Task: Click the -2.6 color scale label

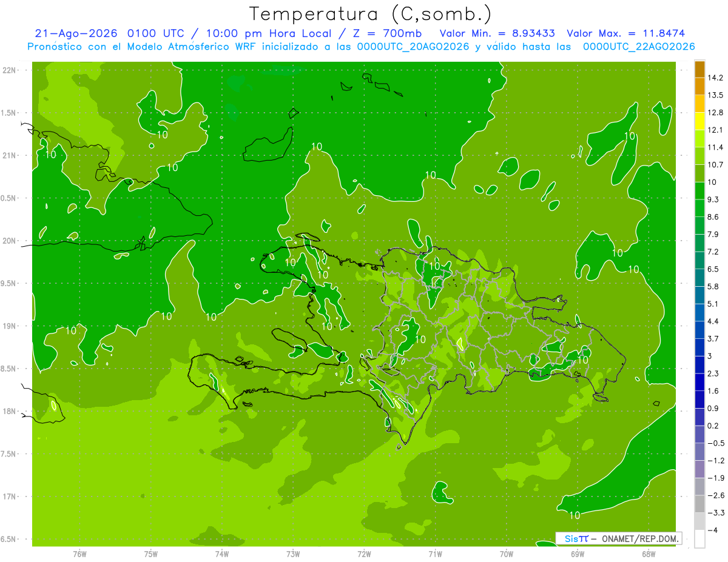Action: pos(716,495)
